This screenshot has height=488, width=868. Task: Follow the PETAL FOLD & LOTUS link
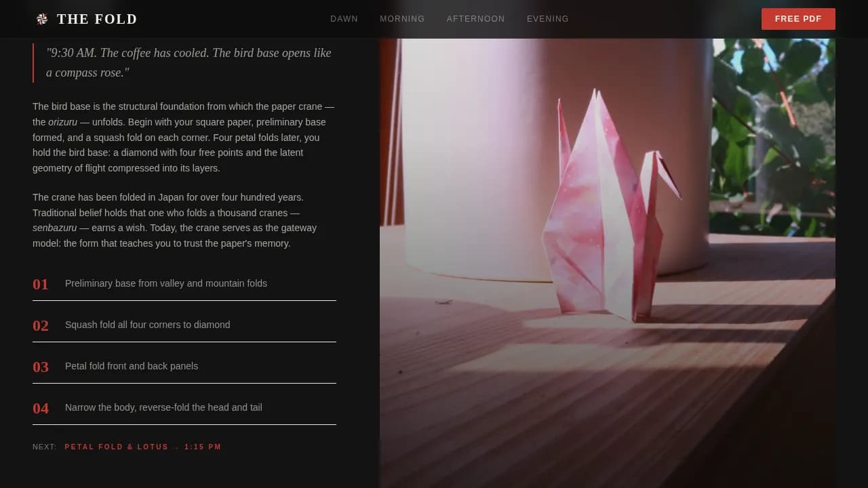click(x=116, y=447)
